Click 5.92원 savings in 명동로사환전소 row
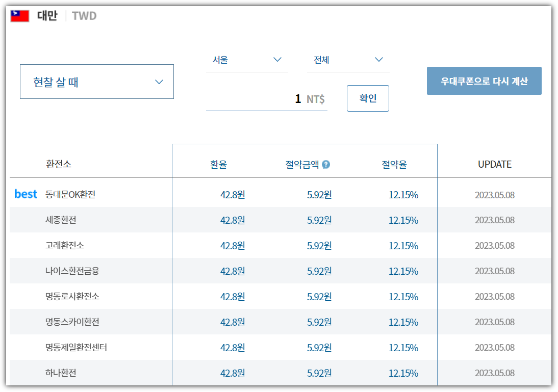 (x=319, y=297)
